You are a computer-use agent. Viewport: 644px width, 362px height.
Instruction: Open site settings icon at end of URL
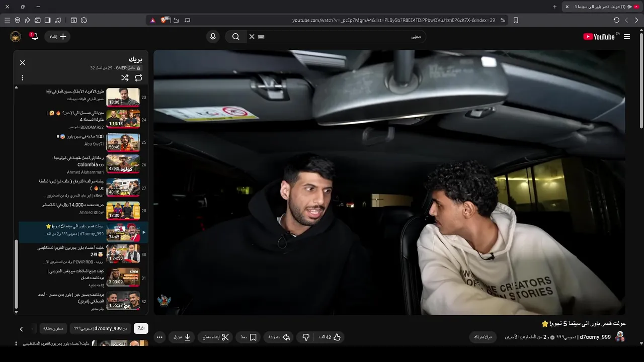point(503,20)
